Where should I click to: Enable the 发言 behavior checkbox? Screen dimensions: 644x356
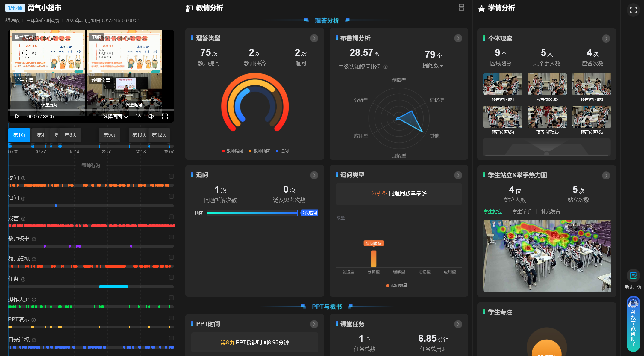coord(172,217)
